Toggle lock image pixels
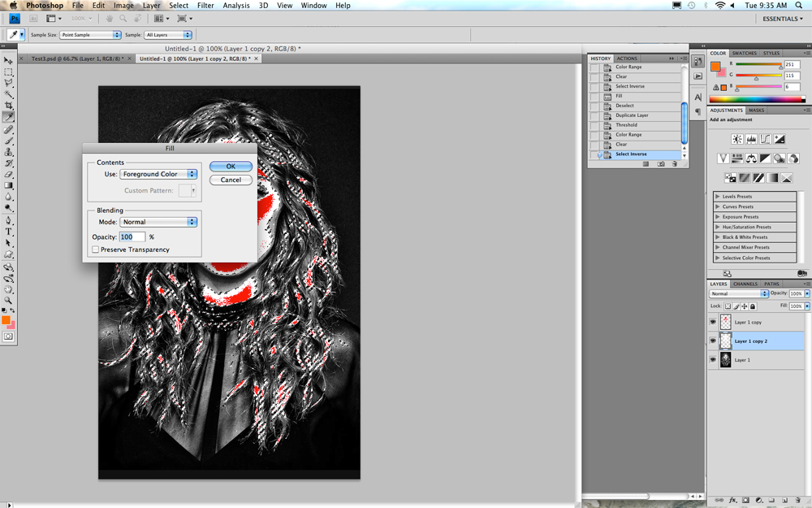 [736, 306]
